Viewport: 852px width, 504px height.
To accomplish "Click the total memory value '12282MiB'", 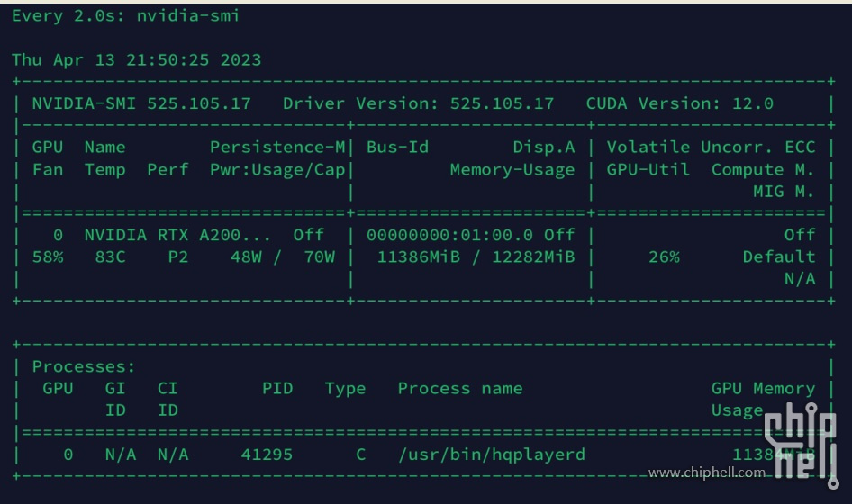I will pyautogui.click(x=533, y=256).
